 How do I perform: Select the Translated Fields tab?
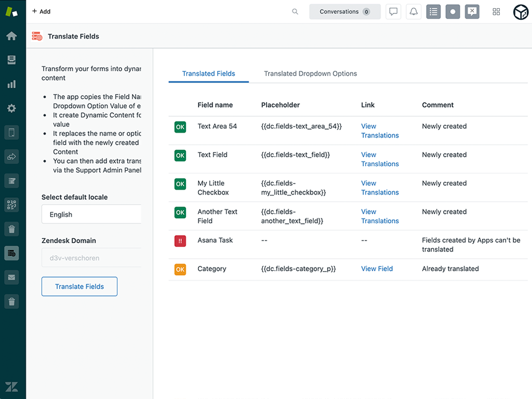(208, 73)
